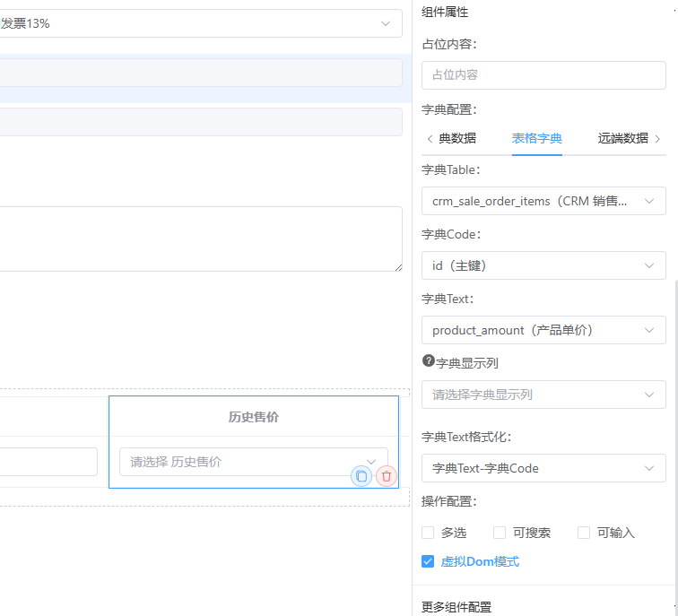Click the help icon beside 字典显示列
Viewport: 678px width, 616px height.
429,361
